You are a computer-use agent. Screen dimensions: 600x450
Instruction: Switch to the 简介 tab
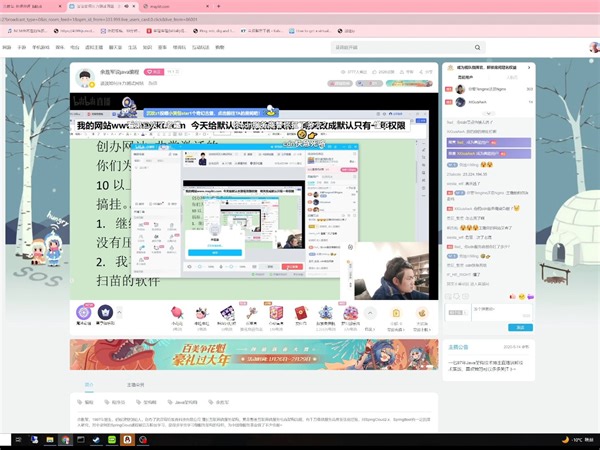(x=89, y=384)
